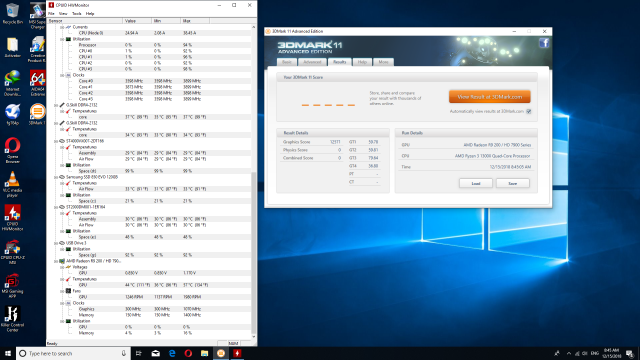Collapse the Samsung SSD 850 EVO node
This screenshot has width=640, height=360.
point(56,177)
